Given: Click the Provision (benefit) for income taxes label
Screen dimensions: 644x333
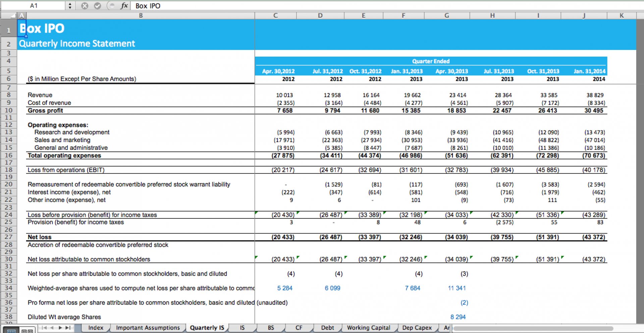Looking at the screenshot, I should click(75, 222).
